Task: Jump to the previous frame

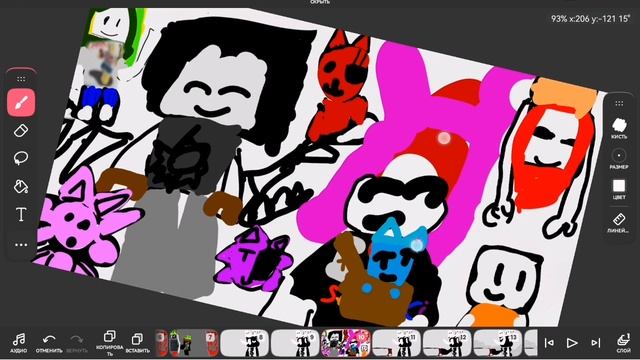Action: pos(549,343)
